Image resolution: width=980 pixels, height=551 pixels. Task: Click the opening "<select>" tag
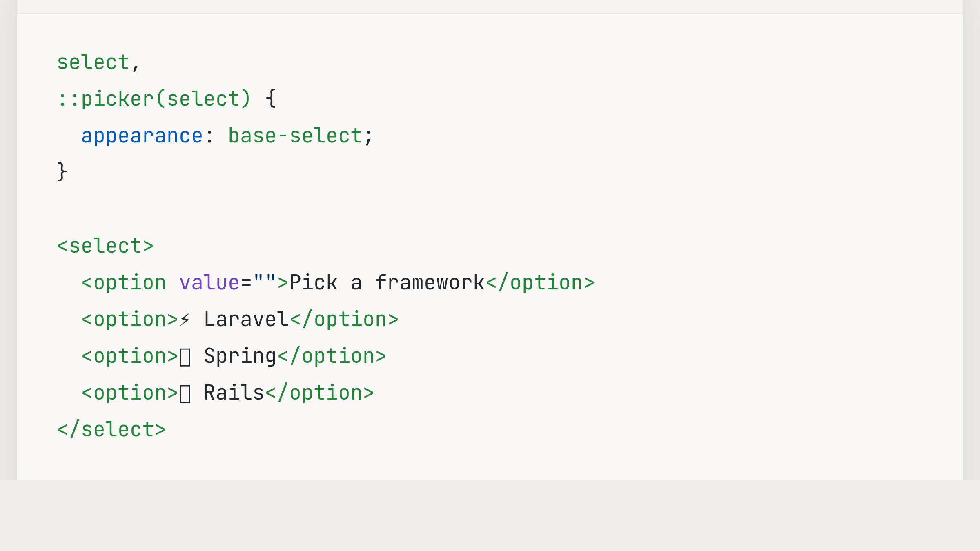click(105, 246)
